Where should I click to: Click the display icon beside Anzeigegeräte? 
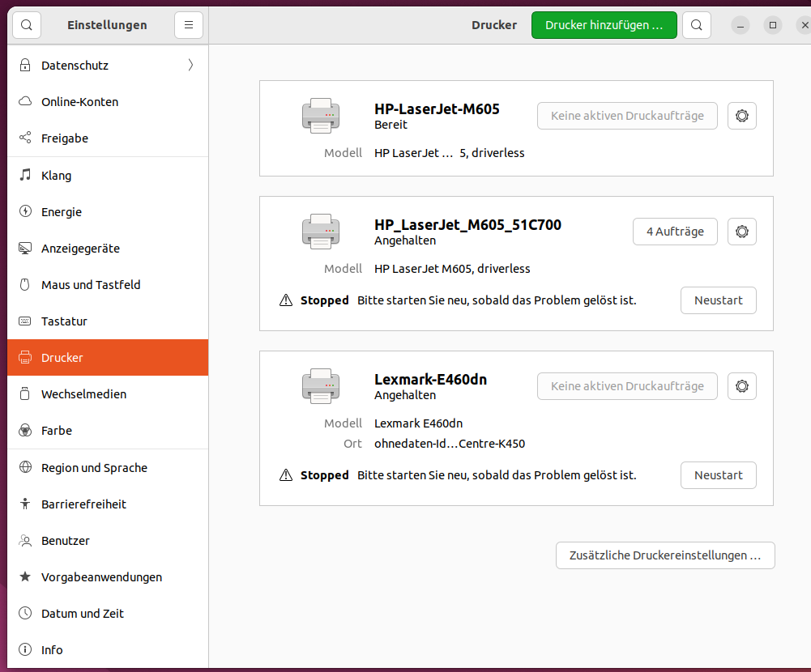(25, 248)
